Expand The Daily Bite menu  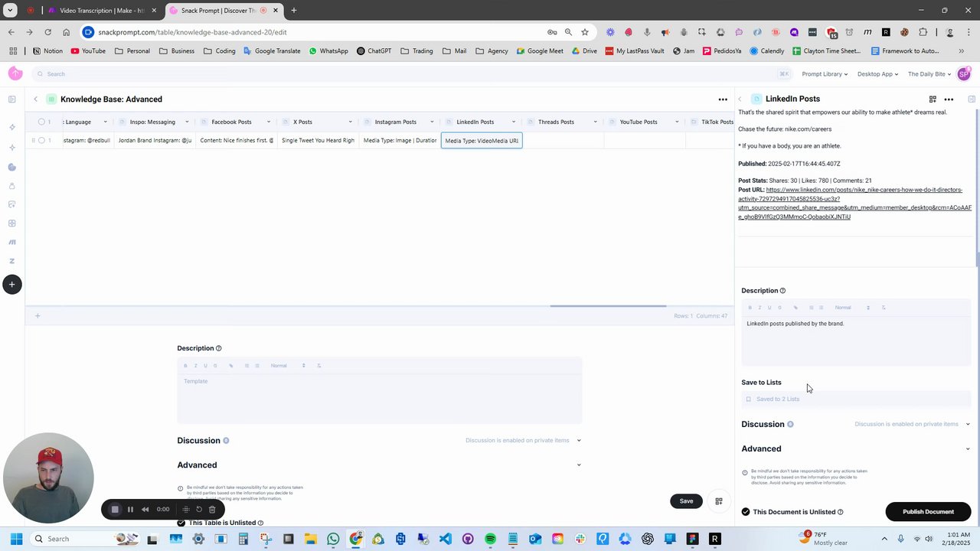pyautogui.click(x=929, y=74)
